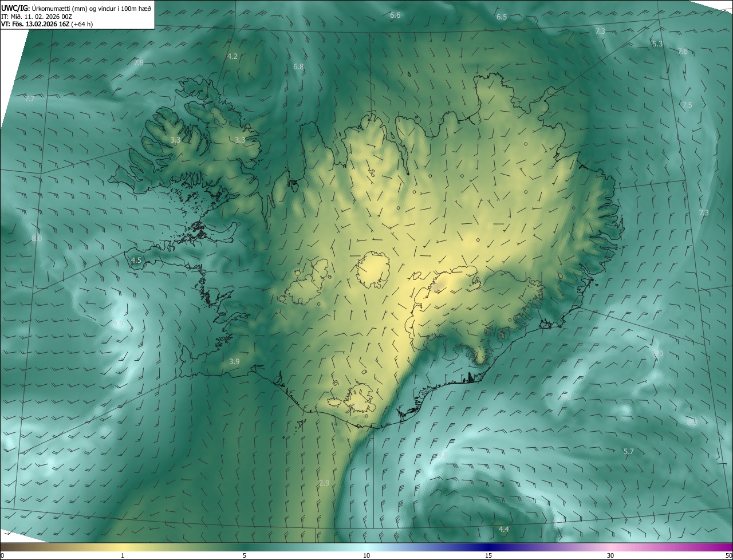This screenshot has height=560, width=733.
Task: Click the 15 label on the color scale
Action: click(488, 555)
